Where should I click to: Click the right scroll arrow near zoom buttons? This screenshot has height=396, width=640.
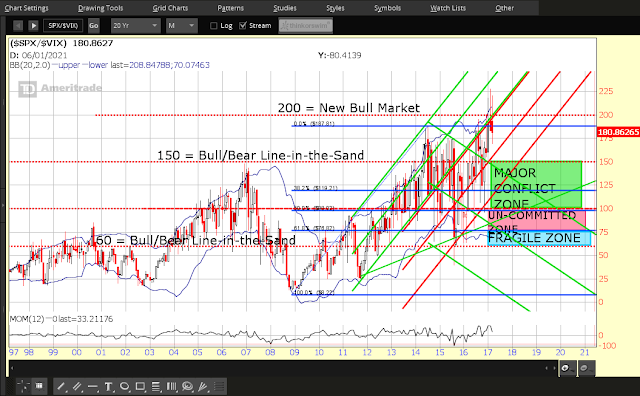click(555, 368)
